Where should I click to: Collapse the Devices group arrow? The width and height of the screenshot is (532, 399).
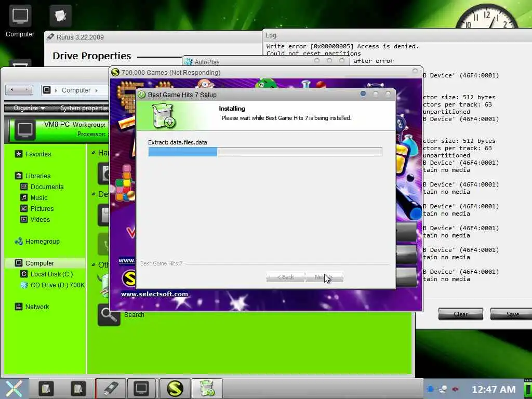click(93, 194)
